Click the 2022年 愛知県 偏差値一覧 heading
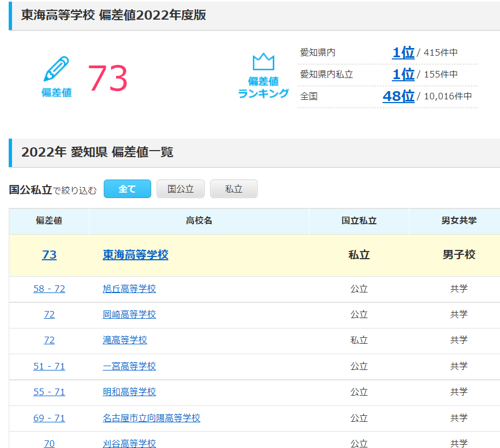 click(97, 152)
